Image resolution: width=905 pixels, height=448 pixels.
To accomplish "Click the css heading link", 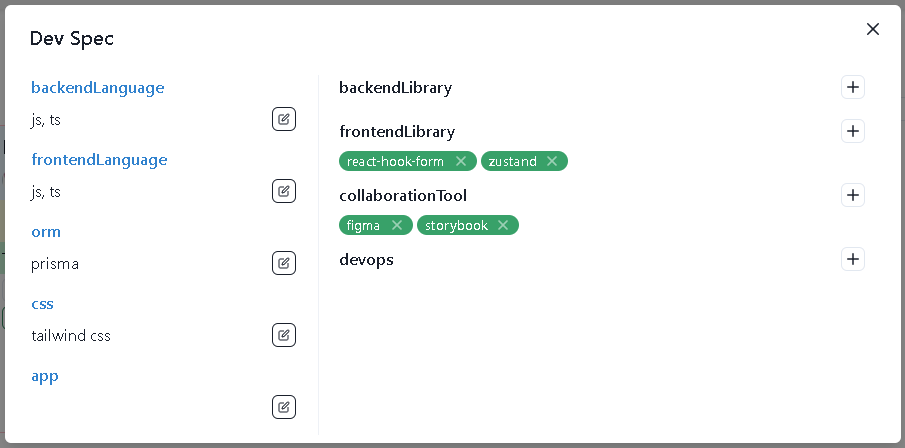I will (x=42, y=304).
